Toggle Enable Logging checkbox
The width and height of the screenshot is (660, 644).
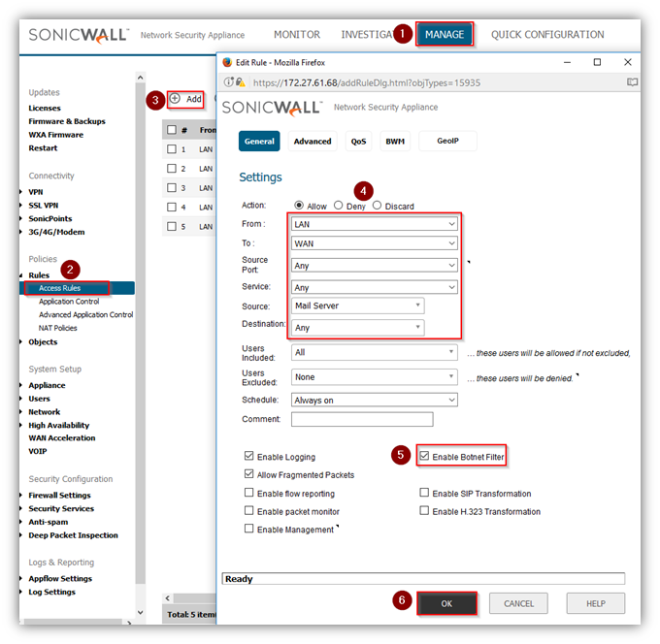(x=248, y=456)
